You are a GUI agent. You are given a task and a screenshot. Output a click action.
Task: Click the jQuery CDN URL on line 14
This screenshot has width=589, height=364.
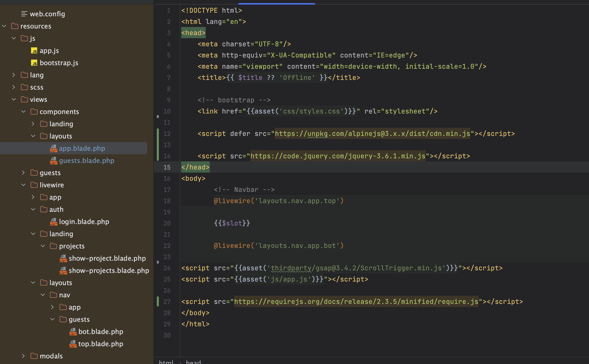click(x=338, y=156)
